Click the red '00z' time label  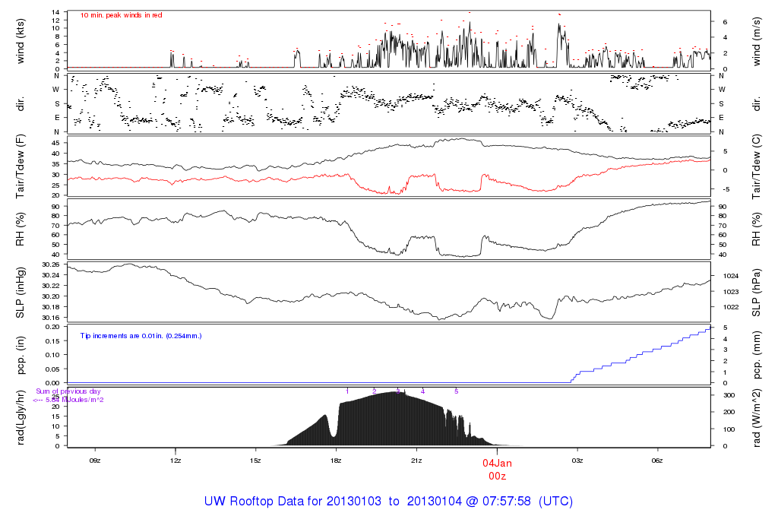click(x=497, y=476)
